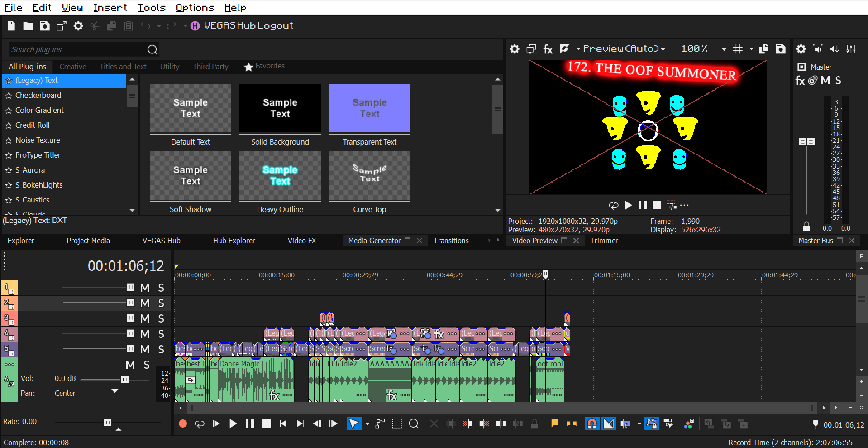This screenshot has height=448, width=868.
Task: Open mixer preferences with the sliders icon
Action: pos(851,49)
